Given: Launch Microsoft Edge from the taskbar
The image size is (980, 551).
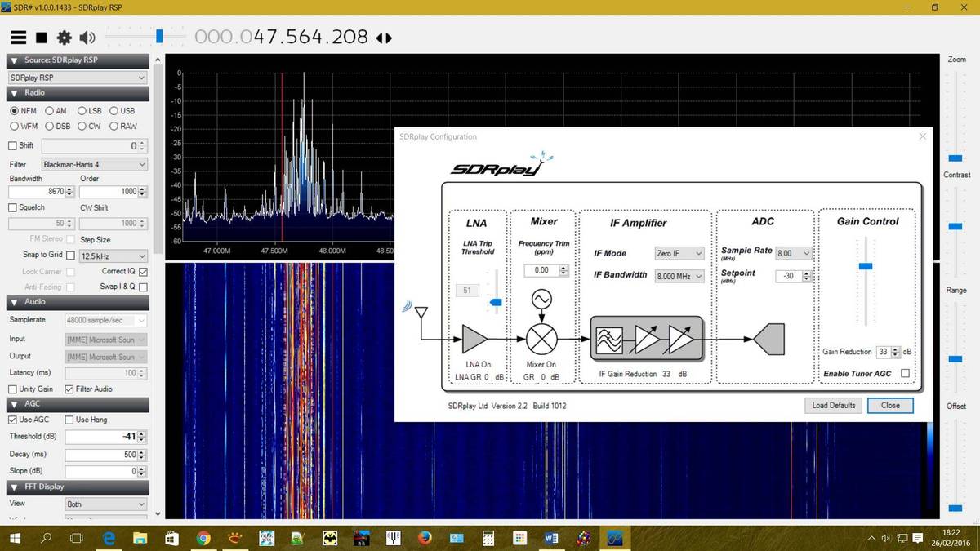Looking at the screenshot, I should pos(109,538).
